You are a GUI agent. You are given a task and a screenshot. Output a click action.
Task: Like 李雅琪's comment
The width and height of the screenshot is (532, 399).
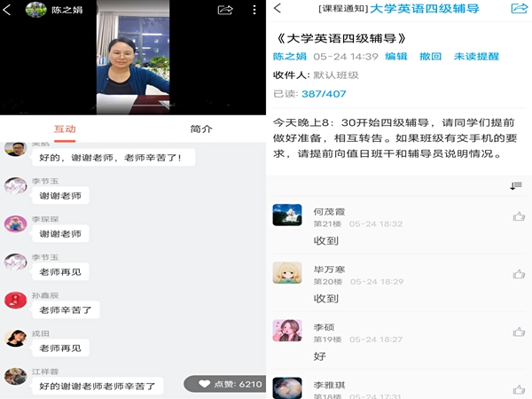pos(519,389)
